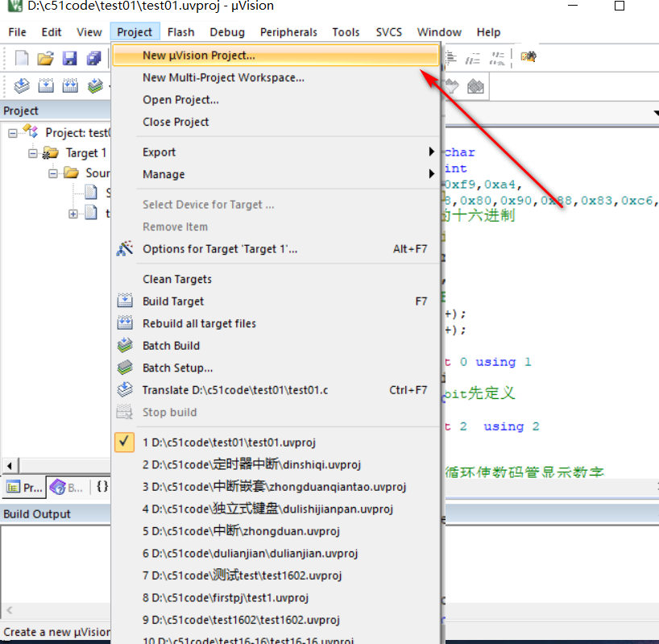The height and width of the screenshot is (644, 659).
Task: Collapse the Source Group tree node
Action: (x=53, y=173)
